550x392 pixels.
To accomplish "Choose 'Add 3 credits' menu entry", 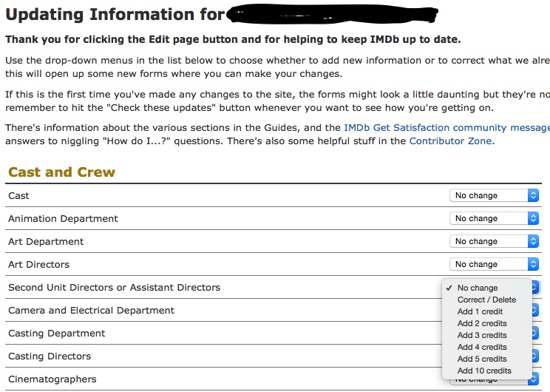I will coord(482,335).
